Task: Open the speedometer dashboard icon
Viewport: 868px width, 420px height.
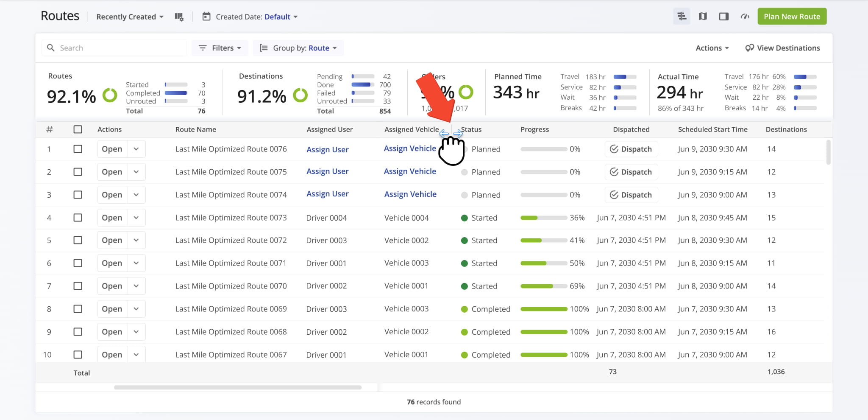Action: pyautogui.click(x=745, y=17)
